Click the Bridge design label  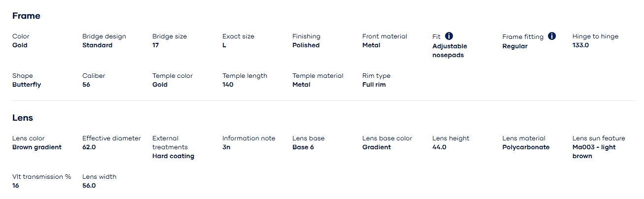click(104, 36)
